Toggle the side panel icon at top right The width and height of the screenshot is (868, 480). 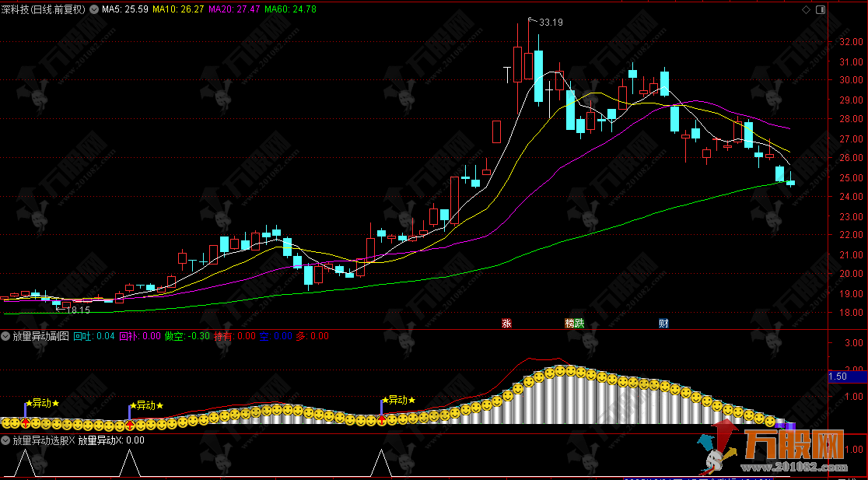[x=819, y=9]
